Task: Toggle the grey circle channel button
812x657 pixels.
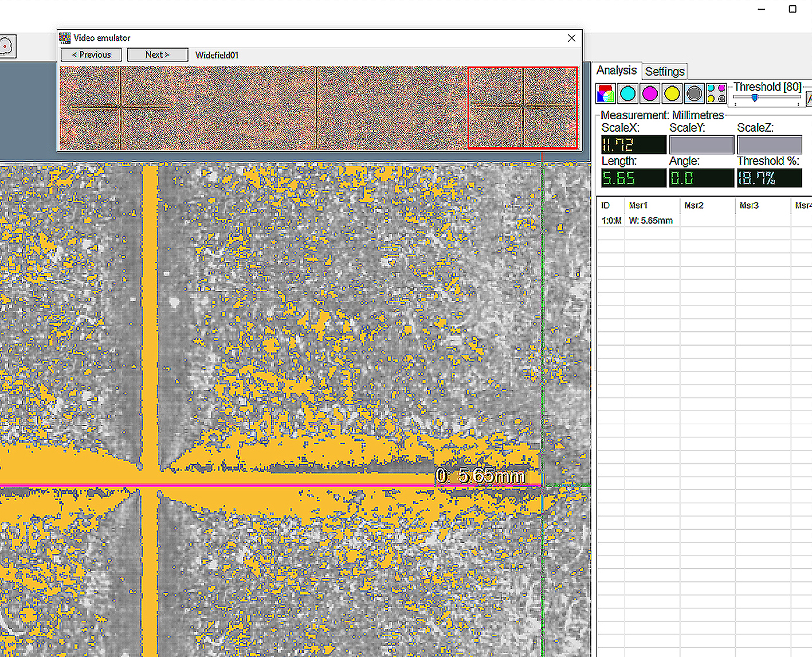Action: pyautogui.click(x=694, y=93)
